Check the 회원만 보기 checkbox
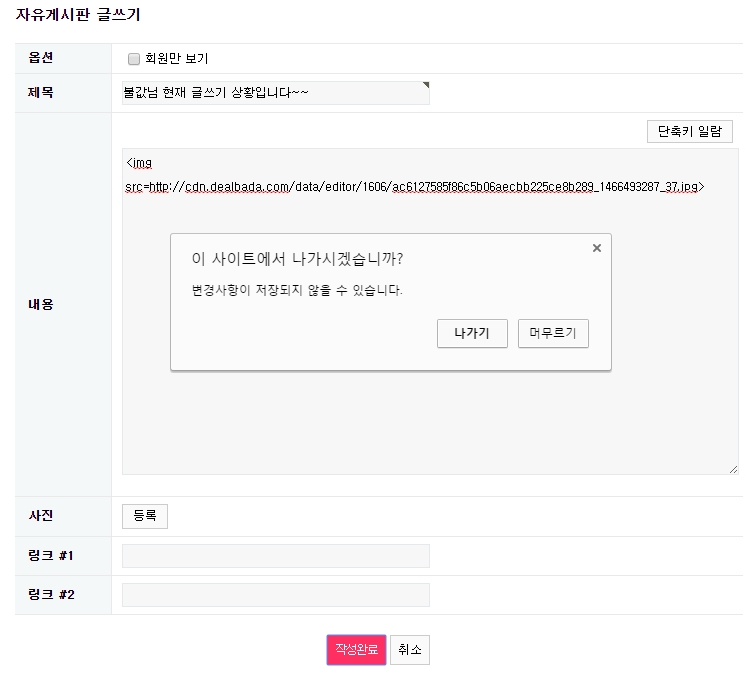This screenshot has height=673, width=756. click(134, 59)
